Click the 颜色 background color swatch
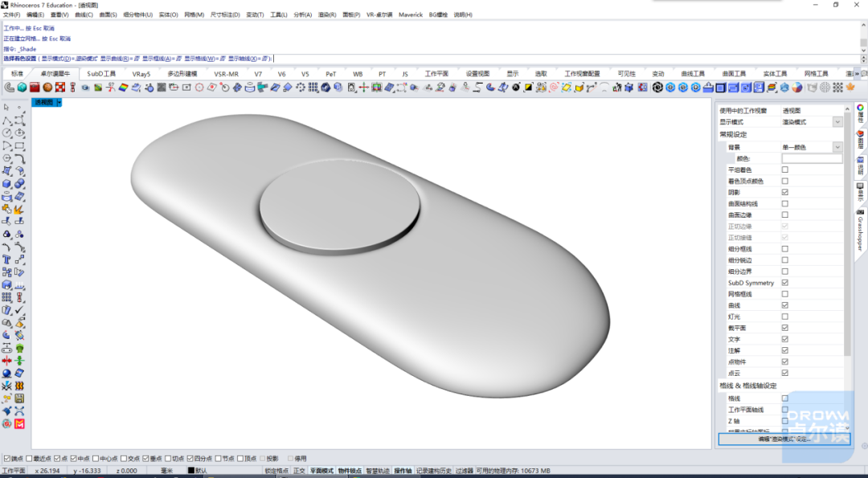This screenshot has height=478, width=868. coord(812,159)
